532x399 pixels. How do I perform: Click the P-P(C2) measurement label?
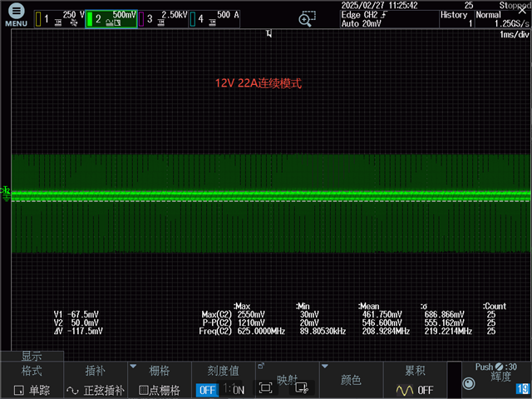point(217,323)
